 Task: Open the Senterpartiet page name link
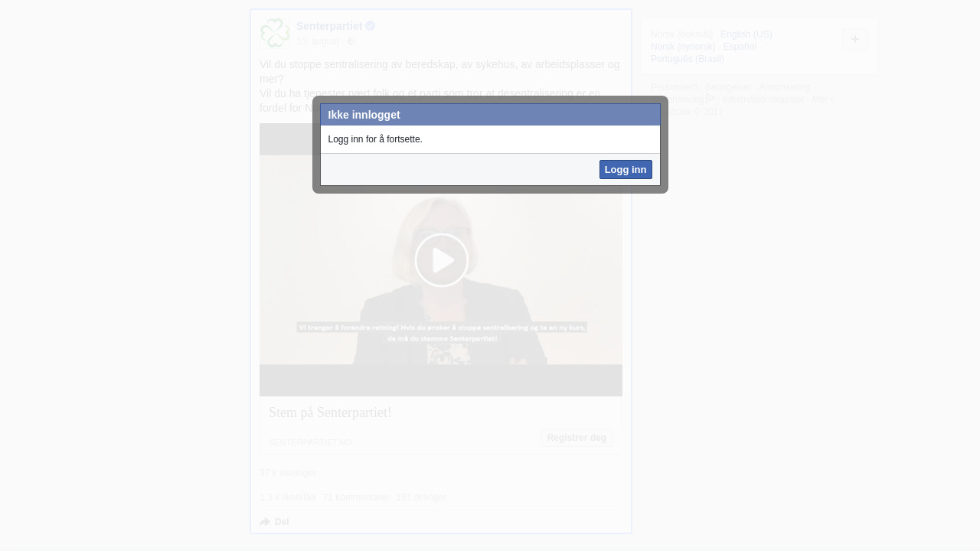click(x=329, y=26)
